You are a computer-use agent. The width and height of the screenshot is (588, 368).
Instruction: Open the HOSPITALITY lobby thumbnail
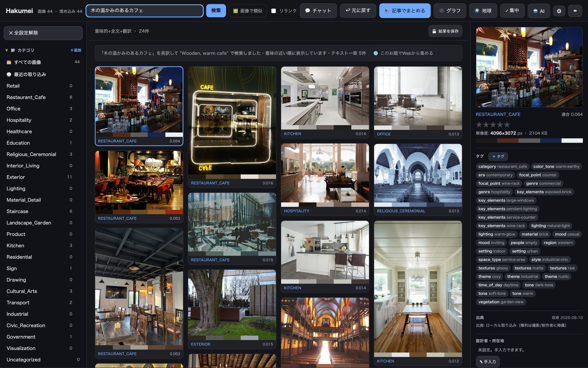pyautogui.click(x=325, y=173)
